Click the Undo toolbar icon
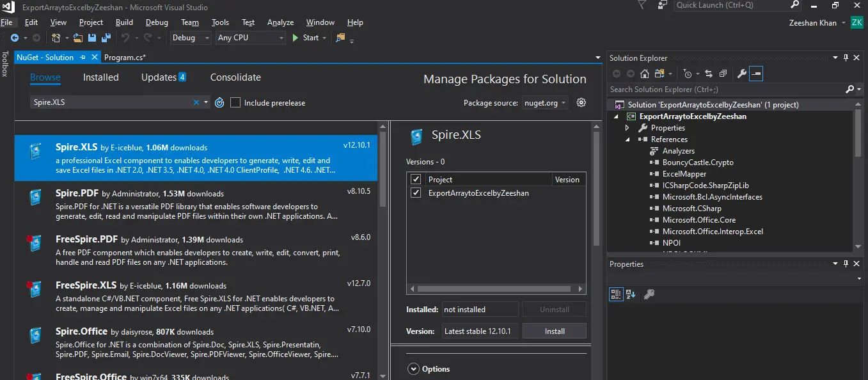868x380 pixels. [125, 38]
